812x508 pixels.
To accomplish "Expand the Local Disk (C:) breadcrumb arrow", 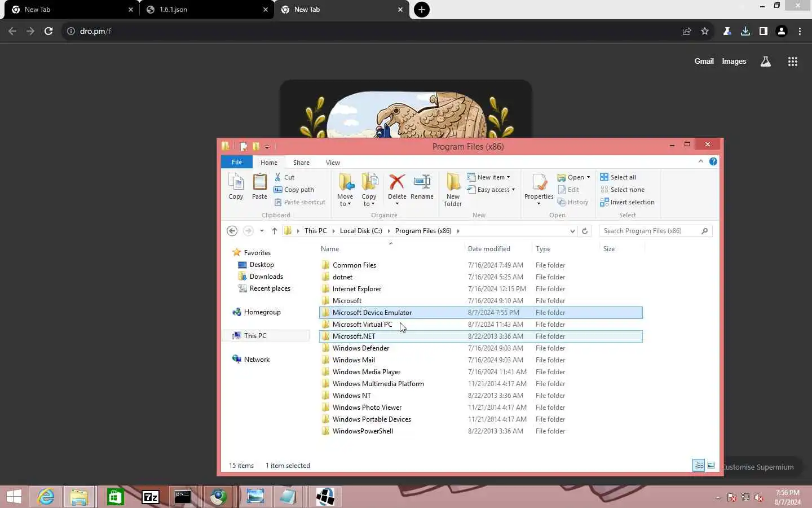I will coord(389,231).
